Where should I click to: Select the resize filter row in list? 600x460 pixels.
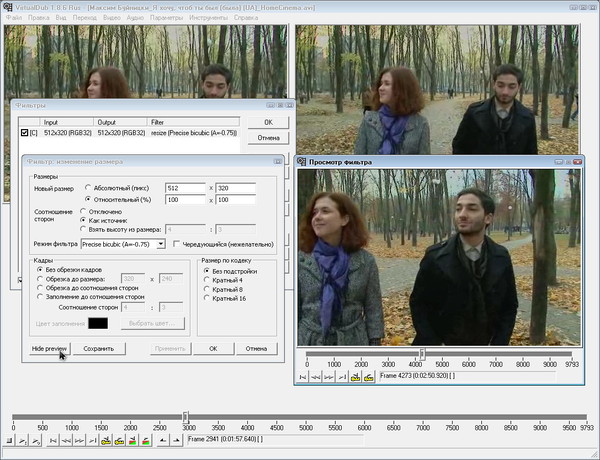129,133
